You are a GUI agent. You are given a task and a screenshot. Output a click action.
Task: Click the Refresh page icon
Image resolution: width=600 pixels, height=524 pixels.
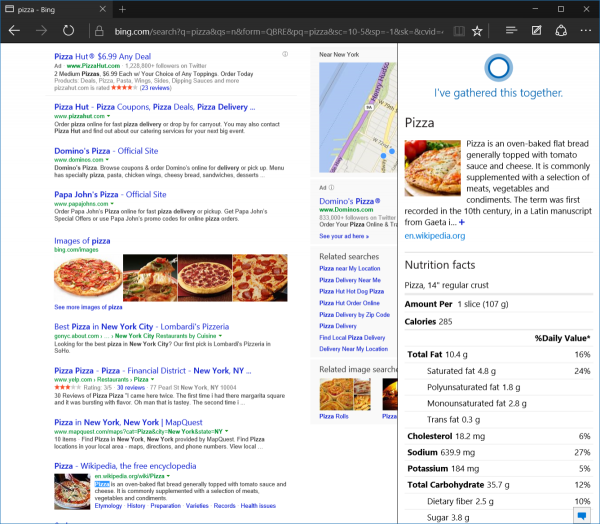(68, 31)
